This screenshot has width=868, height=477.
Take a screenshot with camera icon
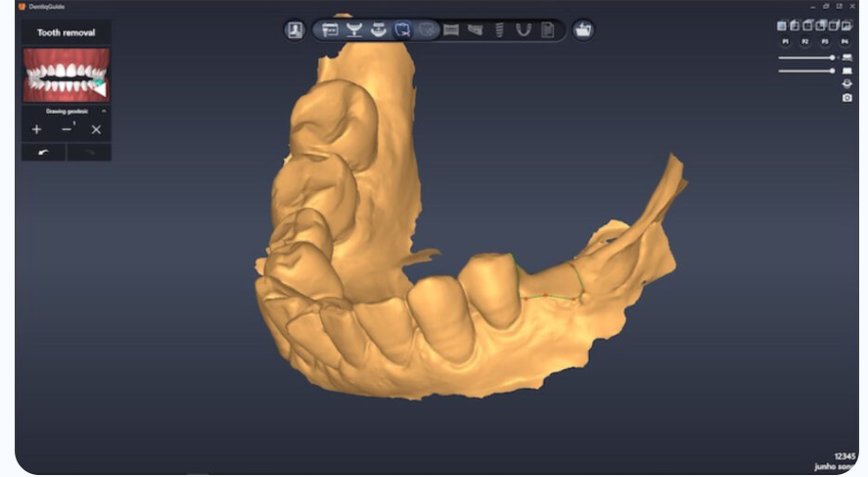846,98
